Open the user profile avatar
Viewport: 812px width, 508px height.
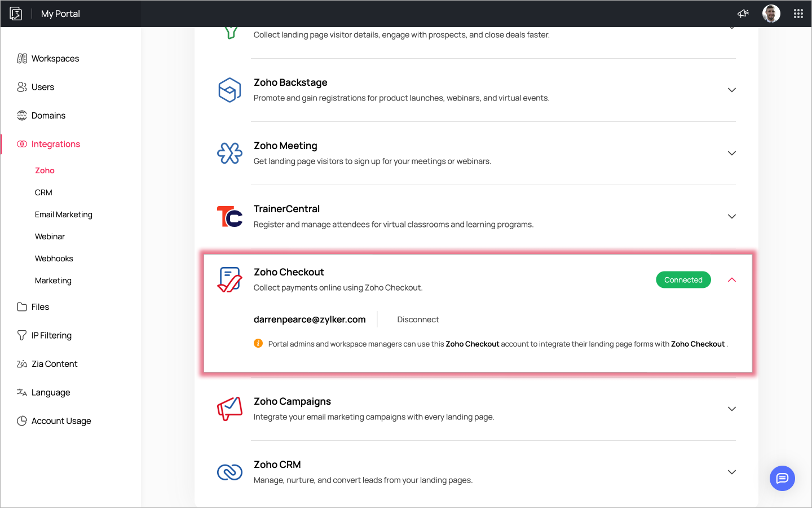tap(771, 14)
